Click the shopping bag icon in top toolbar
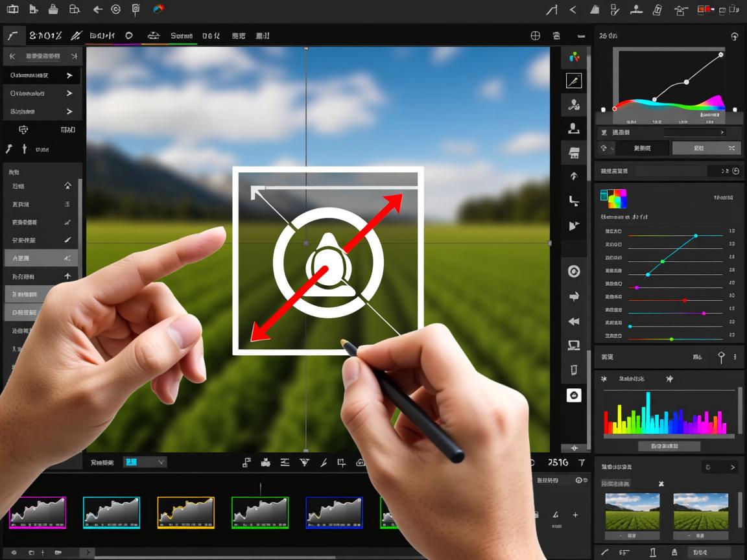The height and width of the screenshot is (560, 747). point(54,10)
